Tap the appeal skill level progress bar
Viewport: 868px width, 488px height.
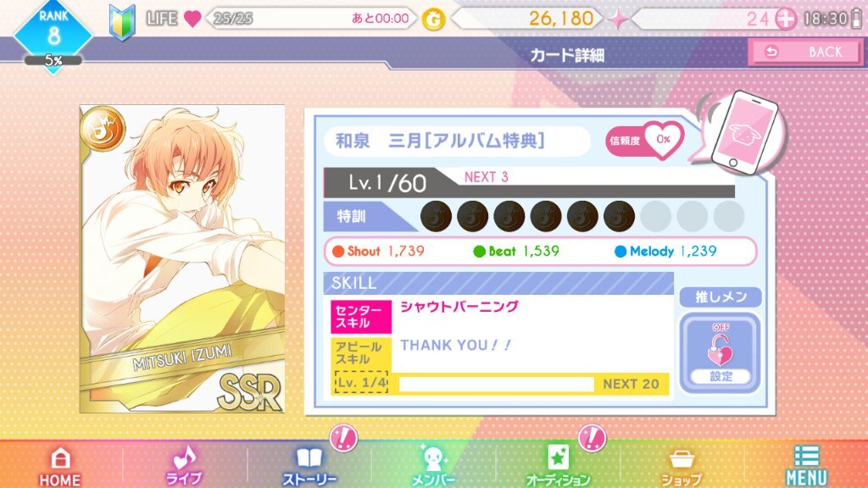coord(496,384)
